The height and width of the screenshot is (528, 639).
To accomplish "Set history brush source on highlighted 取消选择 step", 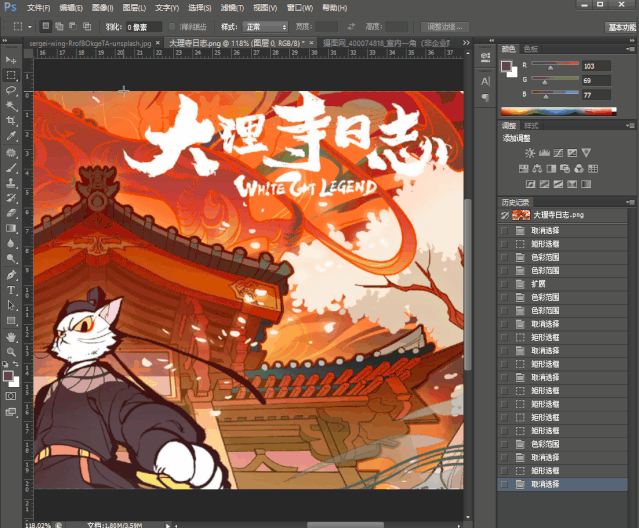I will tap(505, 484).
